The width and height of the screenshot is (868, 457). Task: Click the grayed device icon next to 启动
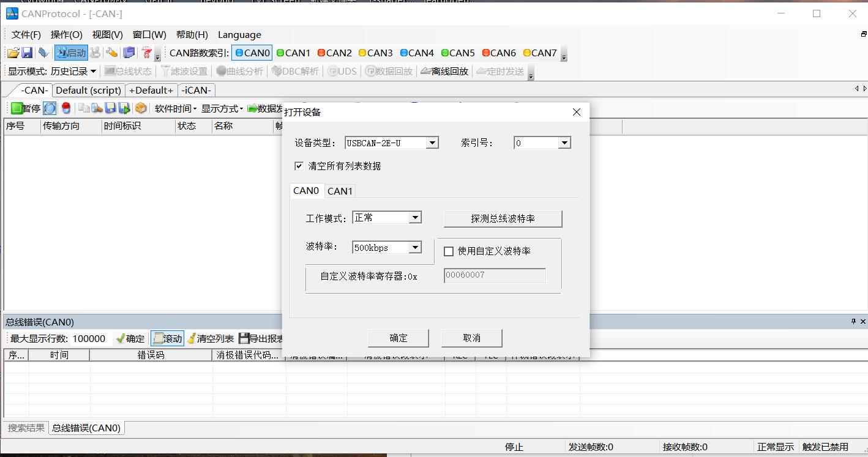pos(95,53)
